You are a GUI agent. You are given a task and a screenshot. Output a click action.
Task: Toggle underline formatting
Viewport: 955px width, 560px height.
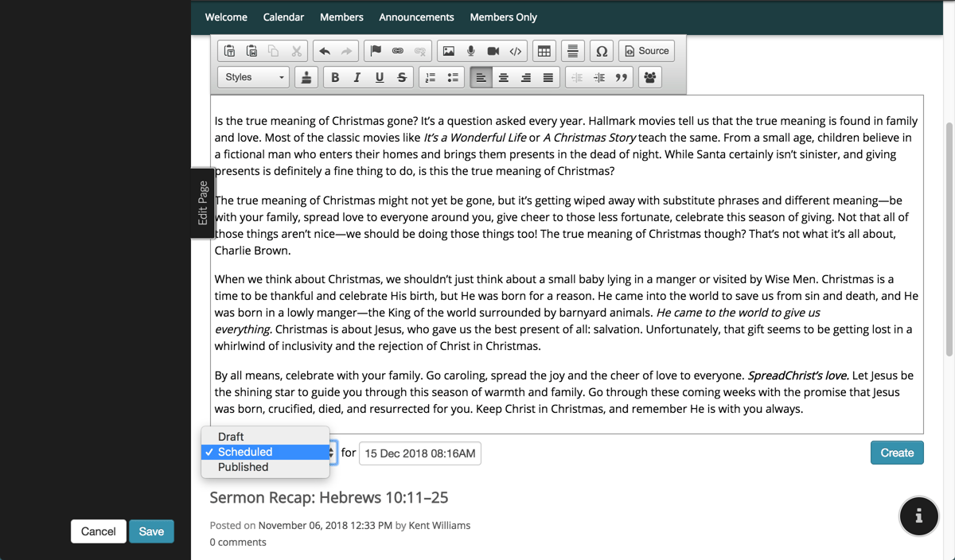tap(380, 77)
